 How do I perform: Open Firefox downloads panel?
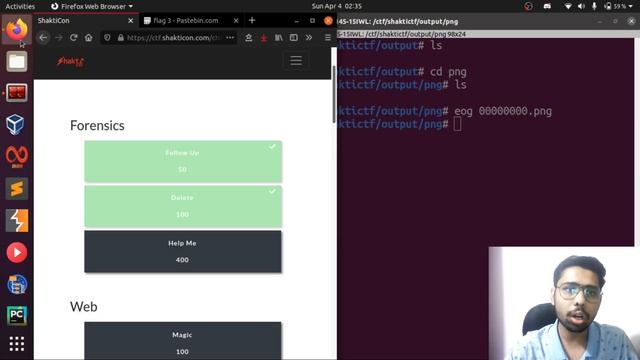264,38
